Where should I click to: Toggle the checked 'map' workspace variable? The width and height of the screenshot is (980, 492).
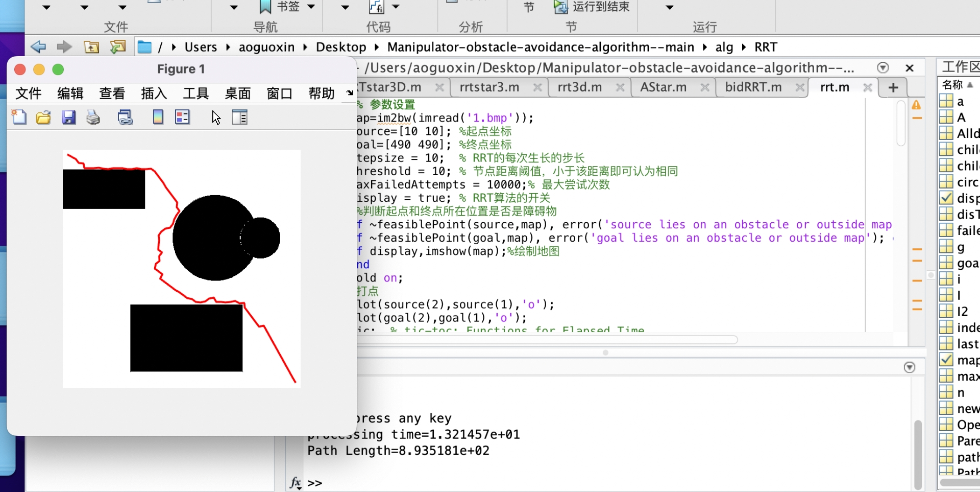pos(946,360)
